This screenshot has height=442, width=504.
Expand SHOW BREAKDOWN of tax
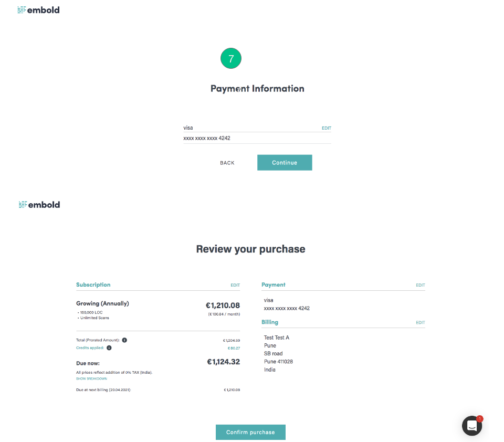click(x=91, y=378)
